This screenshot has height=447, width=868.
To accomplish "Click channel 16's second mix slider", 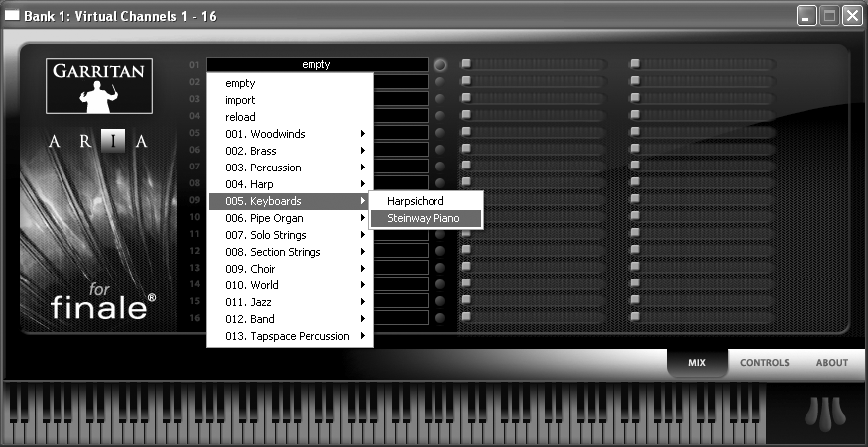I will pyautogui.click(x=702, y=317).
